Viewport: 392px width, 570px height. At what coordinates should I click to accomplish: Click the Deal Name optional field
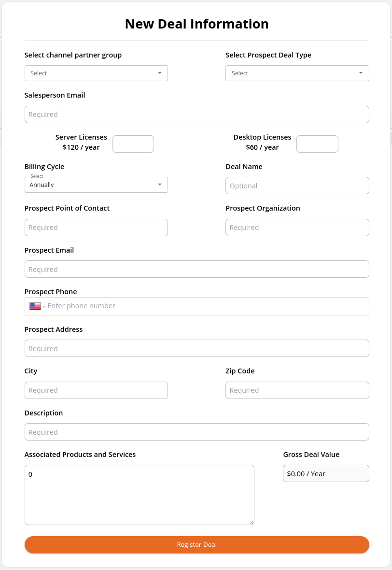[297, 186]
